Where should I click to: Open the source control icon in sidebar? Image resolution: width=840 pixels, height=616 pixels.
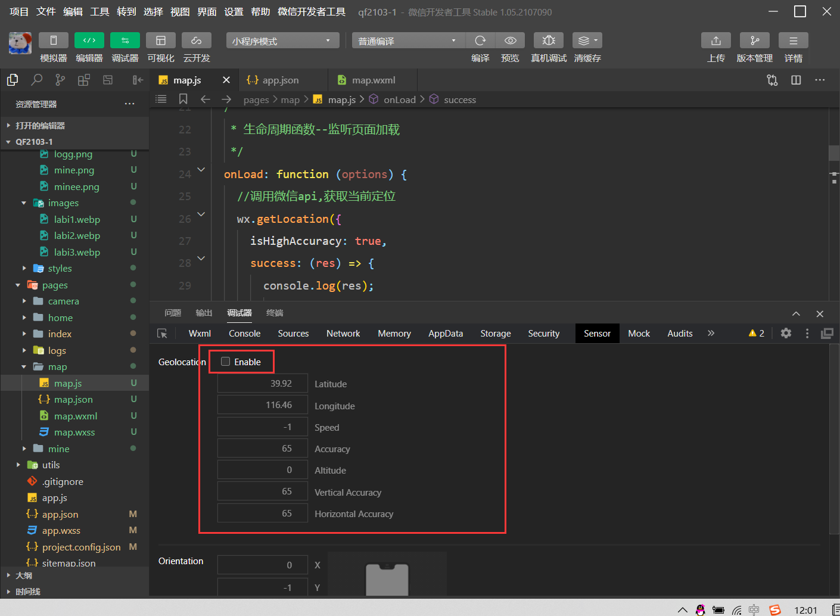click(60, 80)
